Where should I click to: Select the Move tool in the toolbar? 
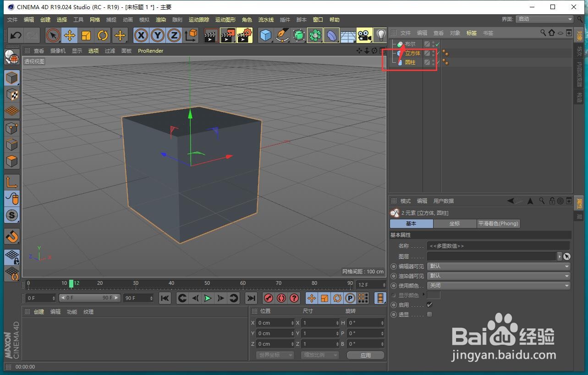(x=70, y=35)
